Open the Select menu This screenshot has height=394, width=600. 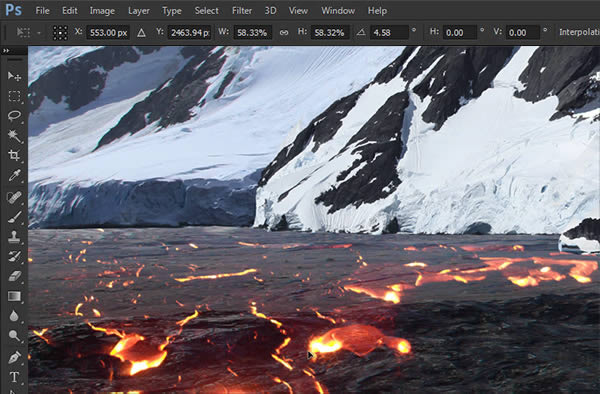click(x=206, y=11)
